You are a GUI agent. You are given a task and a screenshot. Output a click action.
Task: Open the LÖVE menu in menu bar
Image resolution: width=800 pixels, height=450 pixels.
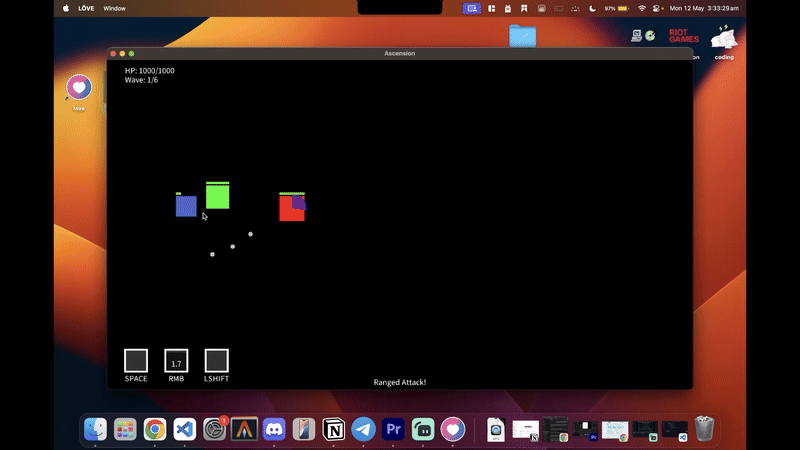click(85, 8)
